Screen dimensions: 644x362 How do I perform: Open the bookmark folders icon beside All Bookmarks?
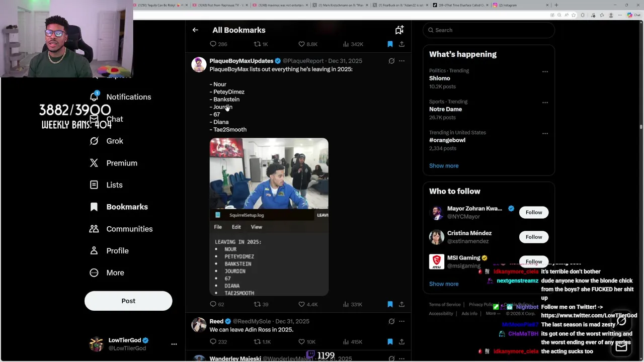[399, 30]
